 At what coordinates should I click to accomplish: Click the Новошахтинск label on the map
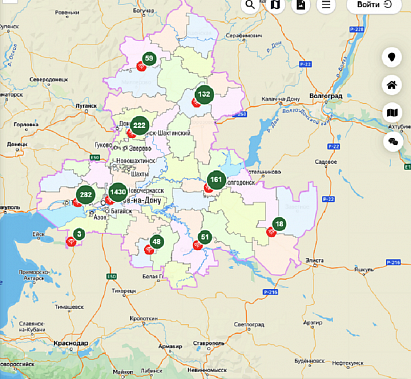click(x=136, y=161)
